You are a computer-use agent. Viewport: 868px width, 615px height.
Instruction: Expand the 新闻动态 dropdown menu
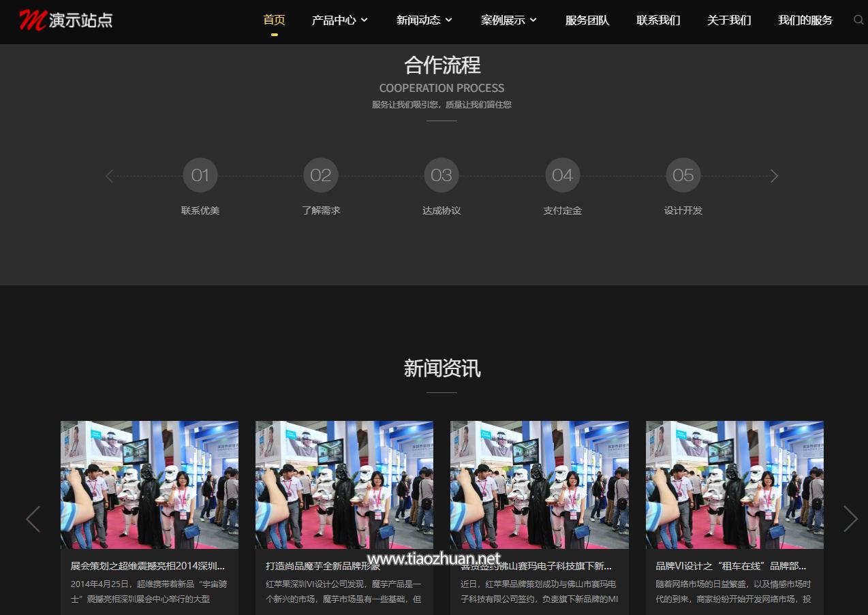pyautogui.click(x=424, y=20)
